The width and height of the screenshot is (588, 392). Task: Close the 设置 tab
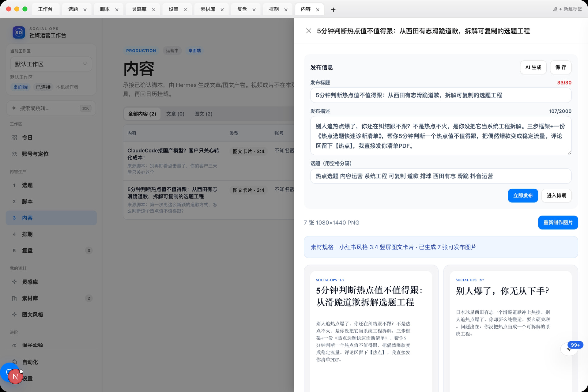185,10
